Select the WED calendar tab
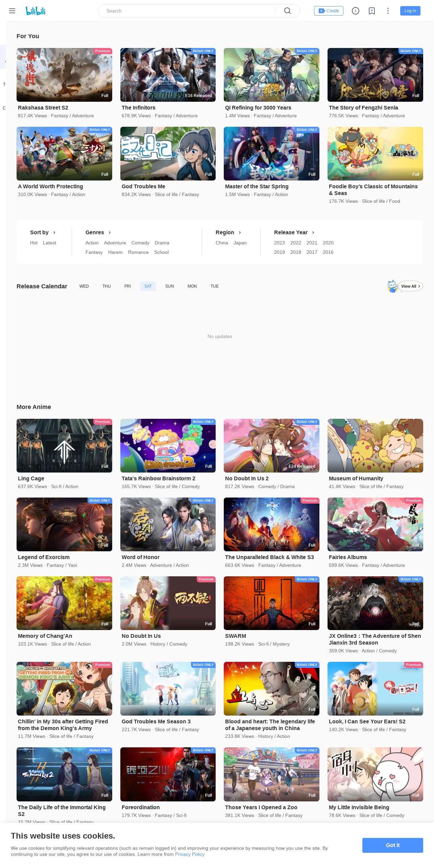The width and height of the screenshot is (434, 868). coord(84,286)
